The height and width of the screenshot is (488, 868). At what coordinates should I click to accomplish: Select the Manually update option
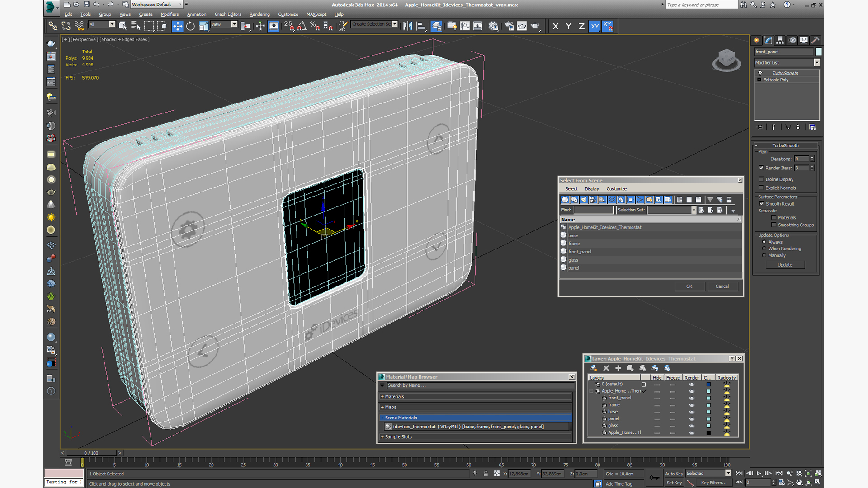point(764,255)
